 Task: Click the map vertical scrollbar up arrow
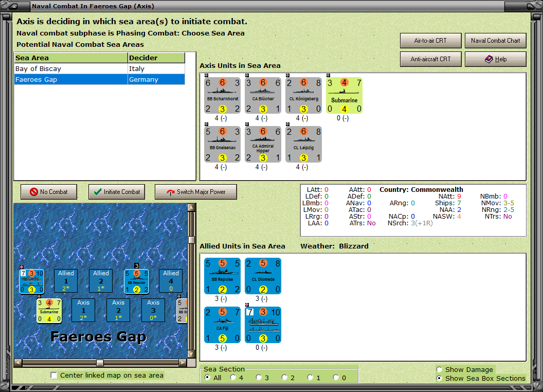tap(191, 207)
